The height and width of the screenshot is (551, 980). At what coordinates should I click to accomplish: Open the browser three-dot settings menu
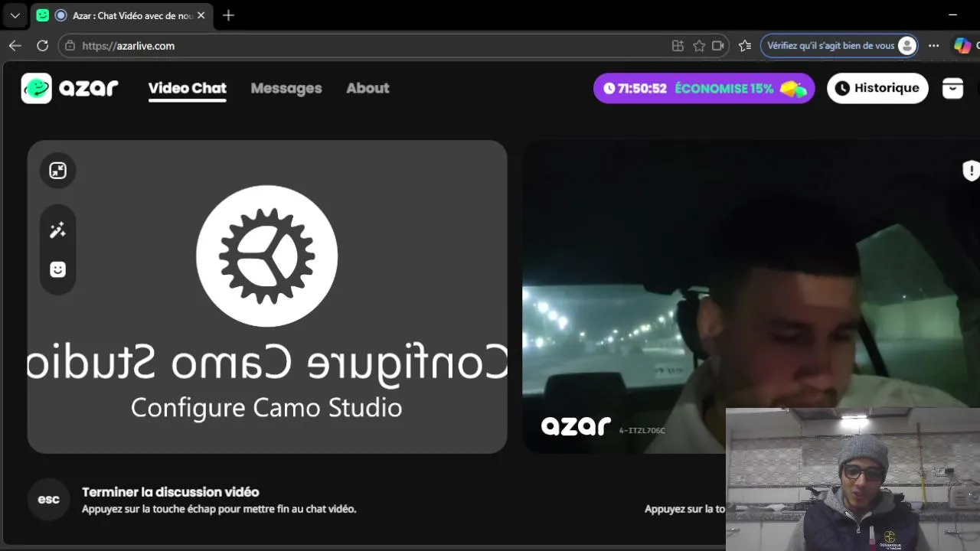[934, 46]
